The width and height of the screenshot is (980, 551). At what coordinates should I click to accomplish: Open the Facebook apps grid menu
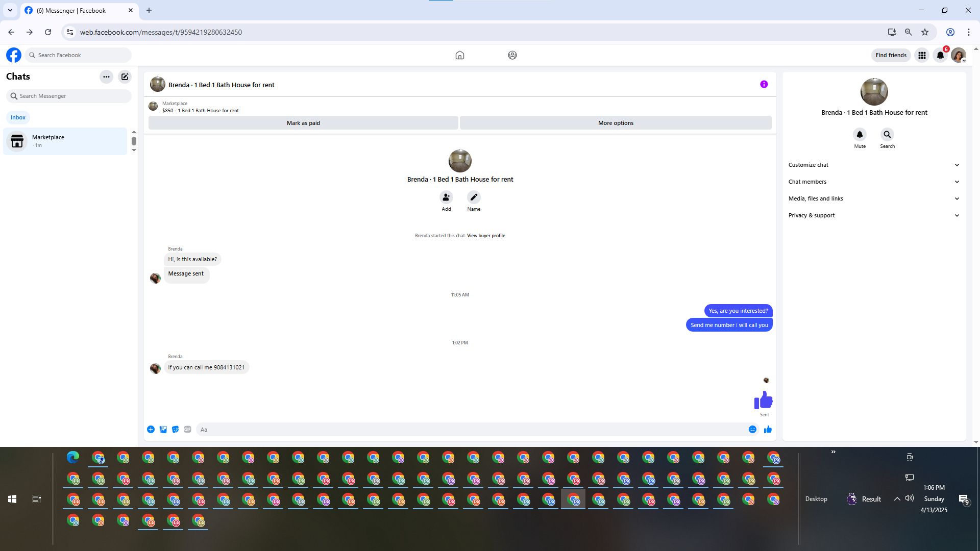click(x=922, y=55)
